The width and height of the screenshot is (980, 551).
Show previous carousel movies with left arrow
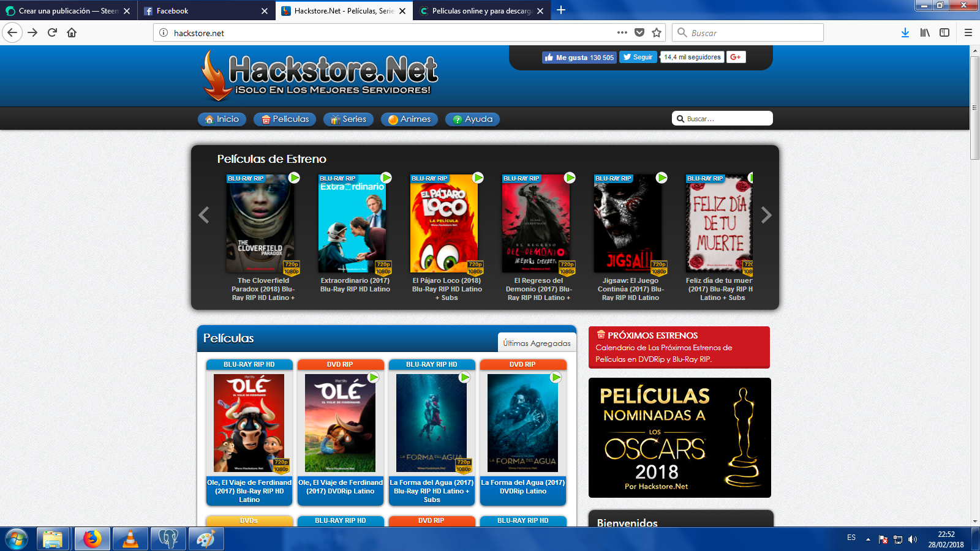coord(204,215)
